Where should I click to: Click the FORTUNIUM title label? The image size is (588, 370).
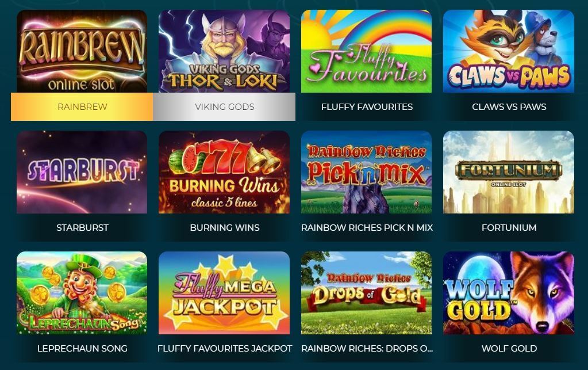tap(509, 227)
